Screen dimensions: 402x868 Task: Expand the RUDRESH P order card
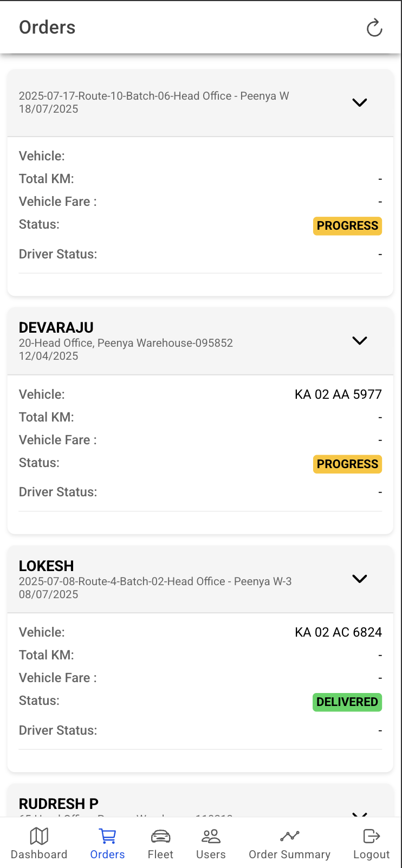pyautogui.click(x=360, y=814)
